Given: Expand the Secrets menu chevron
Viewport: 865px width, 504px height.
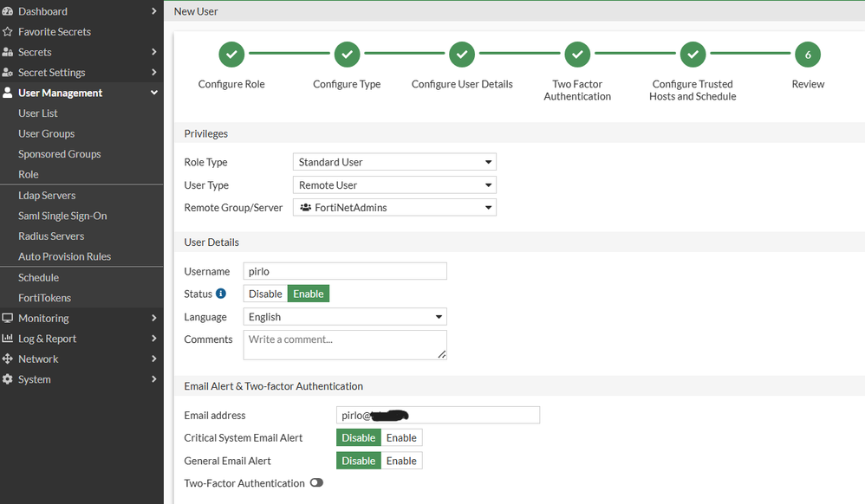Looking at the screenshot, I should click(x=154, y=52).
